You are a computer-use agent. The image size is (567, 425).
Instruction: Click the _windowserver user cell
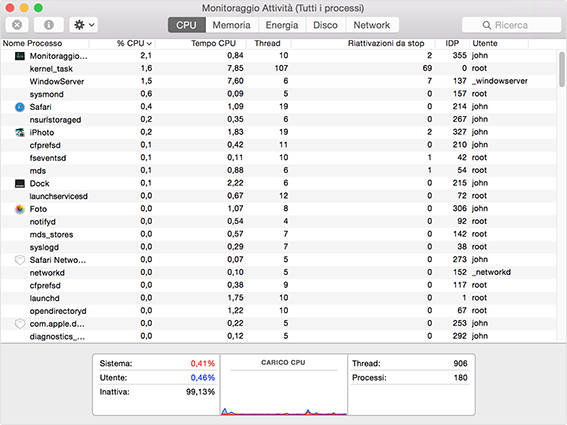[499, 81]
